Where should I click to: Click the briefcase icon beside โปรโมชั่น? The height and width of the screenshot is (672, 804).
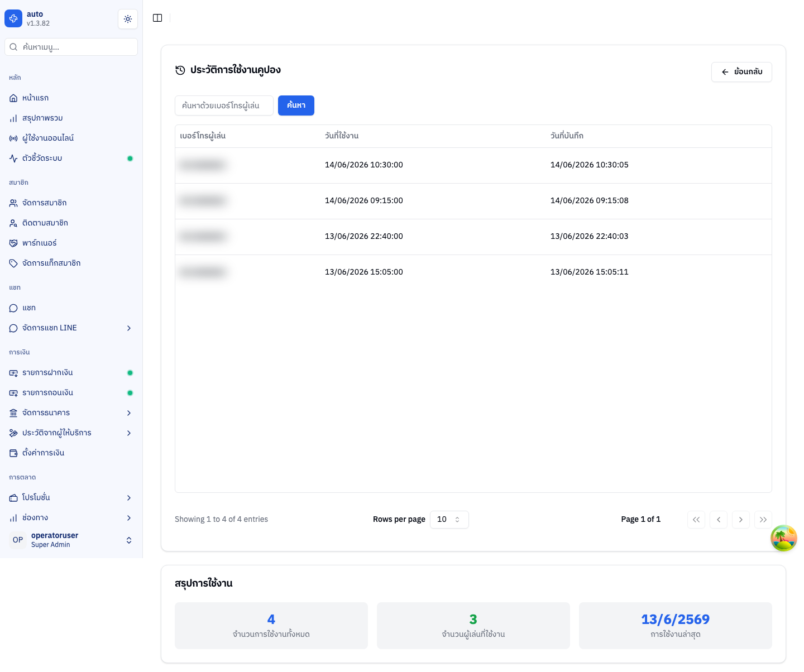[x=13, y=498]
